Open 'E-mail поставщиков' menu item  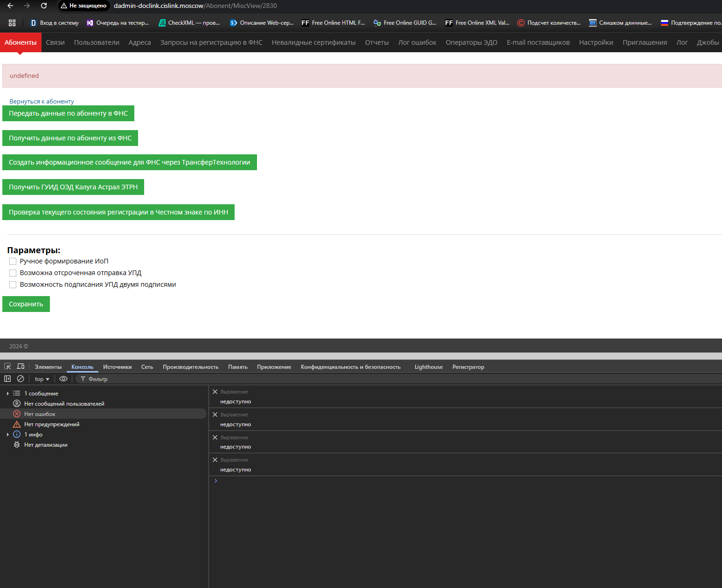[538, 42]
